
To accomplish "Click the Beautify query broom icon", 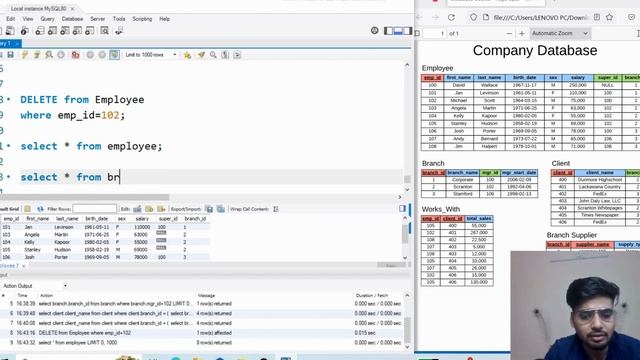I will [201, 55].
